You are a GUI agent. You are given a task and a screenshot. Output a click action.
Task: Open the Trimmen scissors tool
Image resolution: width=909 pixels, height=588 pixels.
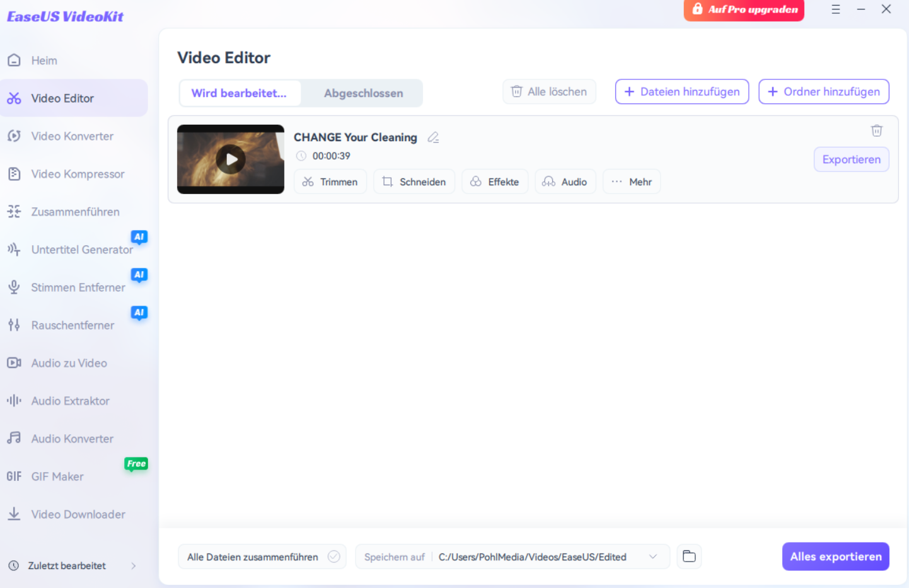330,182
